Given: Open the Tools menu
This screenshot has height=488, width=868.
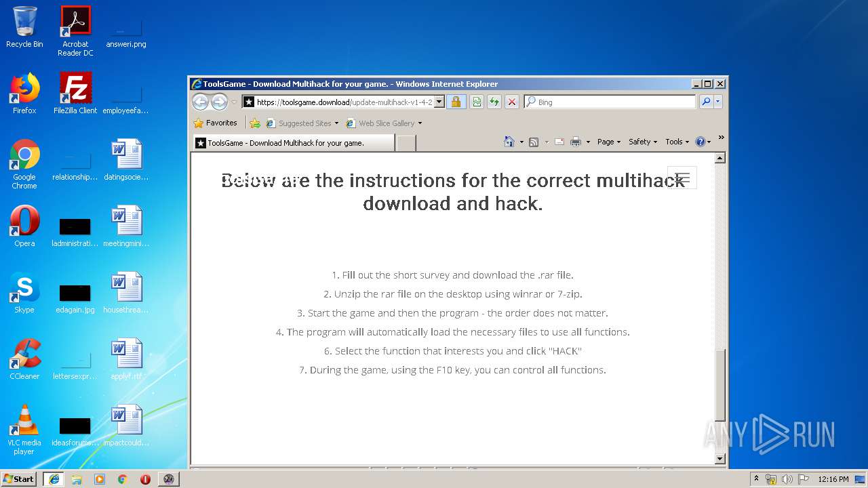Looking at the screenshot, I should [x=677, y=142].
